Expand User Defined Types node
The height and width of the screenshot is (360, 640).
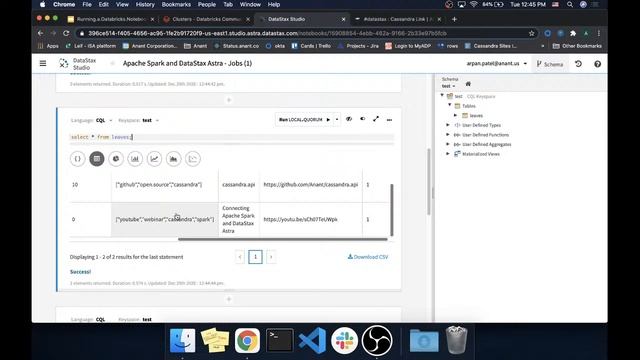coord(448,125)
